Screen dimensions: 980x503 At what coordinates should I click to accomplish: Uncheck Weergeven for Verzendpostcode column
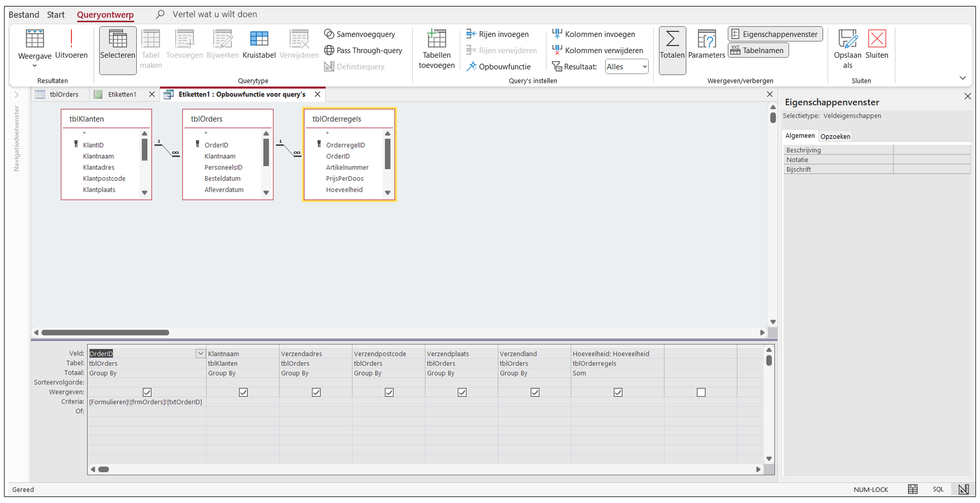(389, 392)
